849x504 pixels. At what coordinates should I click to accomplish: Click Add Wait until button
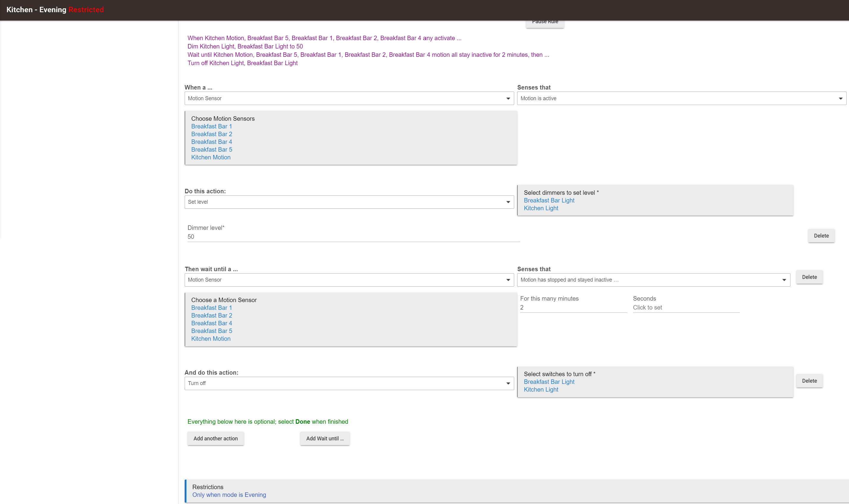coord(325,439)
